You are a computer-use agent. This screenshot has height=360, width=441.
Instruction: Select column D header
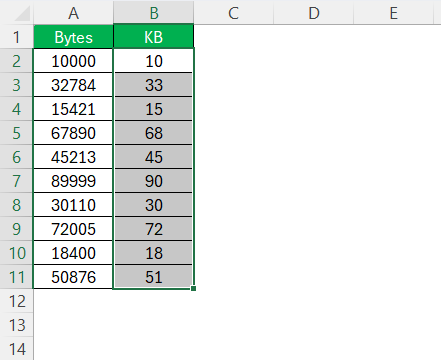(314, 13)
